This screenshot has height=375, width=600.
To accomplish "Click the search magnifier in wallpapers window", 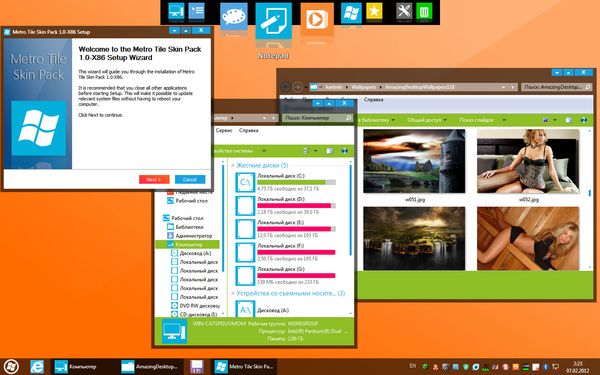I will (x=588, y=87).
